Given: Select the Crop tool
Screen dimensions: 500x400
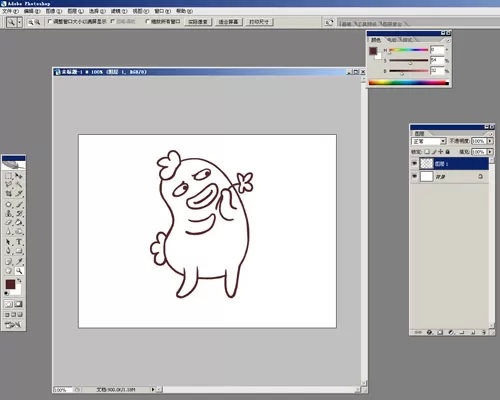Looking at the screenshot, I should coord(9,194).
